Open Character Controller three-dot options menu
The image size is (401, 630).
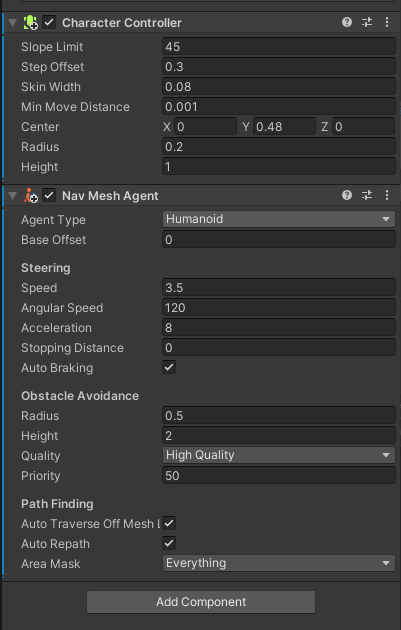pyautogui.click(x=387, y=22)
